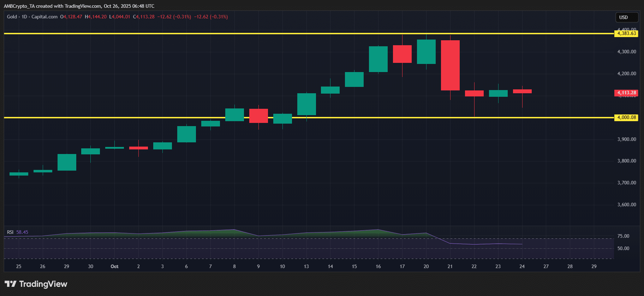Click the Oct month label on time axis
The height and width of the screenshot is (296, 644).
point(114,266)
